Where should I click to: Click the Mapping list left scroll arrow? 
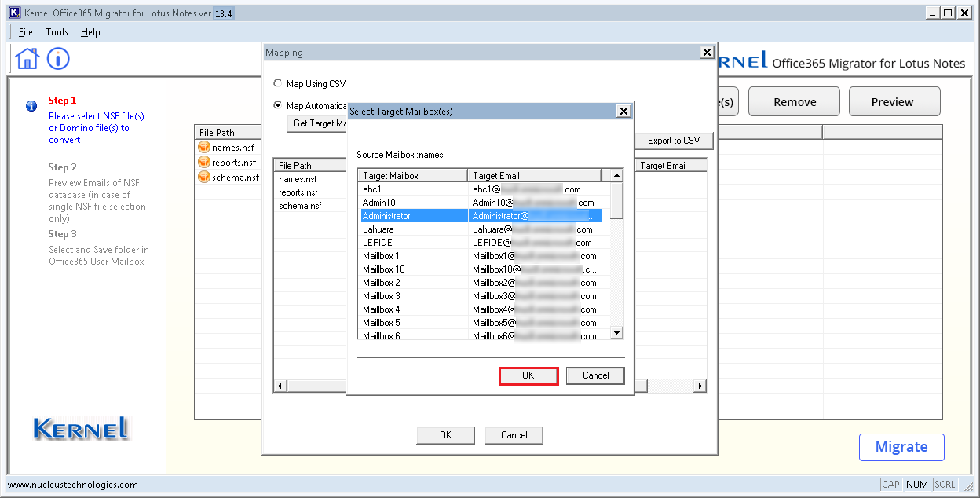[280, 386]
